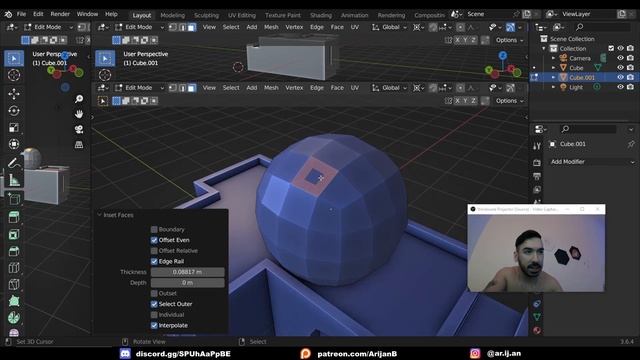The width and height of the screenshot is (640, 360).
Task: Collapse the Collection in outliner
Action: coord(544,49)
